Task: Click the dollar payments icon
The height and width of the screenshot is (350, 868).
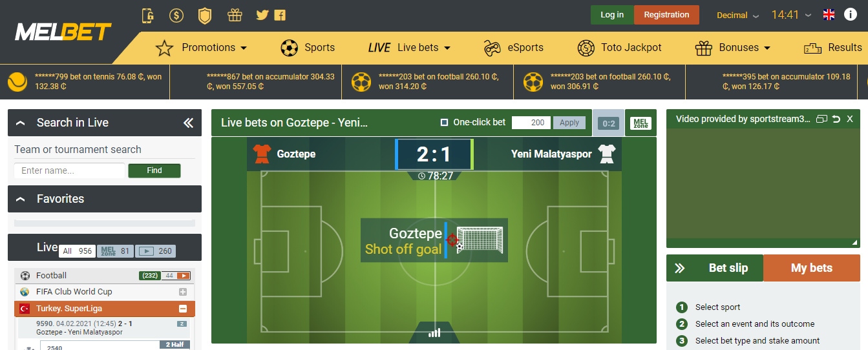Action: tap(176, 15)
